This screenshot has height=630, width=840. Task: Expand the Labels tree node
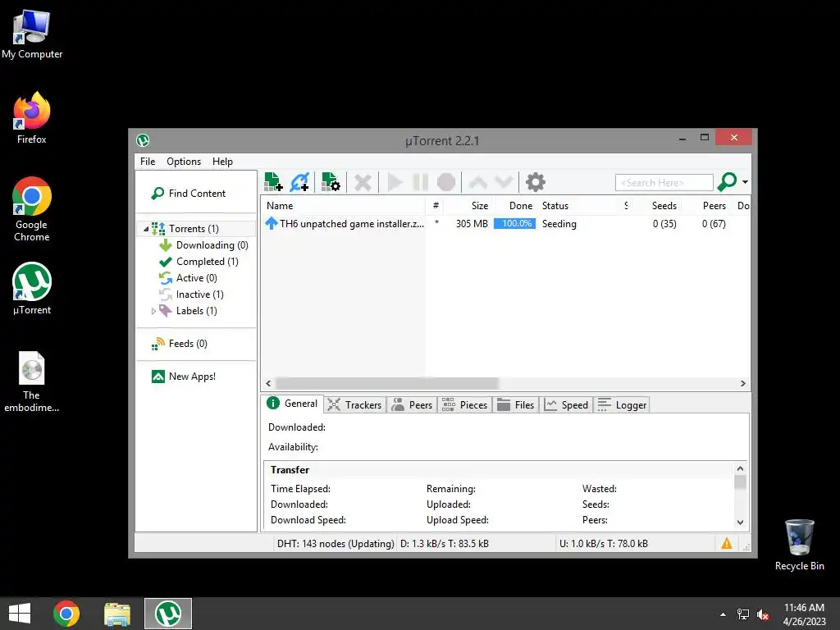[153, 311]
